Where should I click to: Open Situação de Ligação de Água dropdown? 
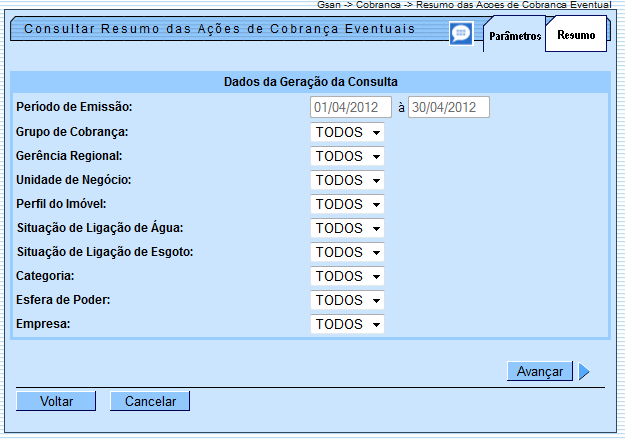(347, 228)
